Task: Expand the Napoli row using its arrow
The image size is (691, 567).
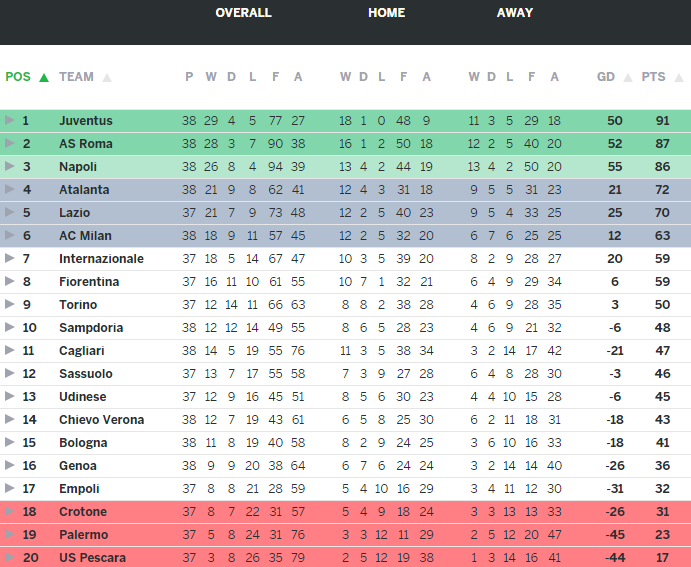Action: (10, 167)
